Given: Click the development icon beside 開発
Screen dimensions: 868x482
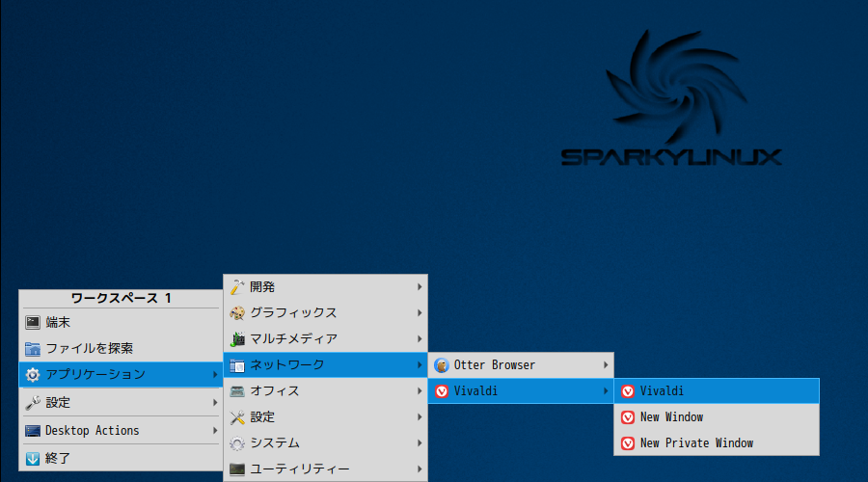Looking at the screenshot, I should tap(237, 286).
